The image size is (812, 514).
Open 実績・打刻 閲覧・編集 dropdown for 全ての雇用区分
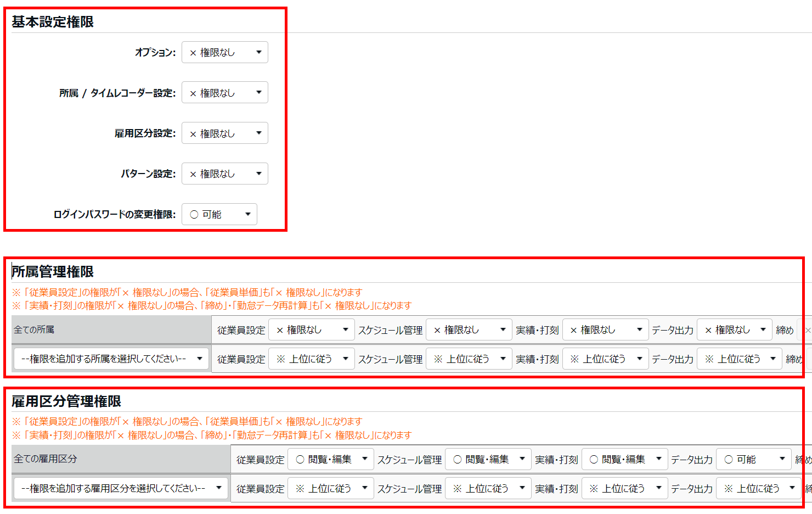point(624,460)
